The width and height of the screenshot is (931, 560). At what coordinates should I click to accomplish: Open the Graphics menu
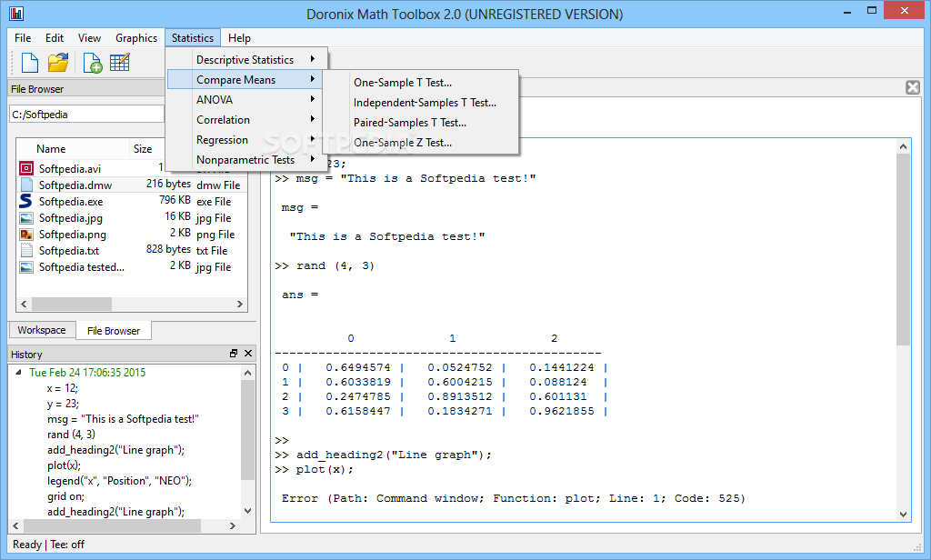click(136, 38)
